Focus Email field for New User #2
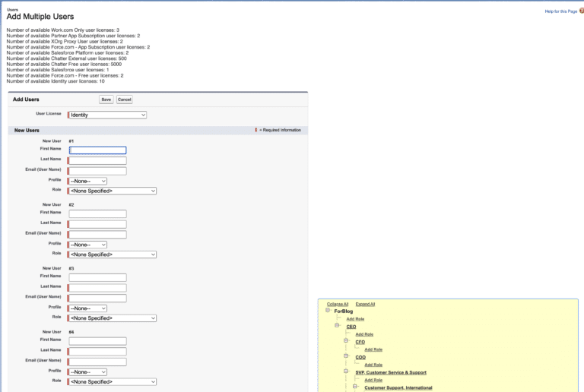The width and height of the screenshot is (584, 392). (x=97, y=235)
